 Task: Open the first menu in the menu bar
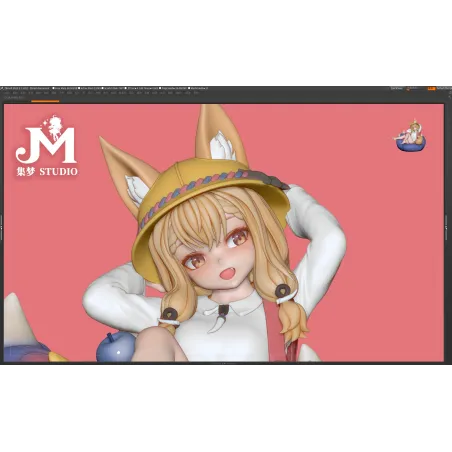[x=7, y=93]
